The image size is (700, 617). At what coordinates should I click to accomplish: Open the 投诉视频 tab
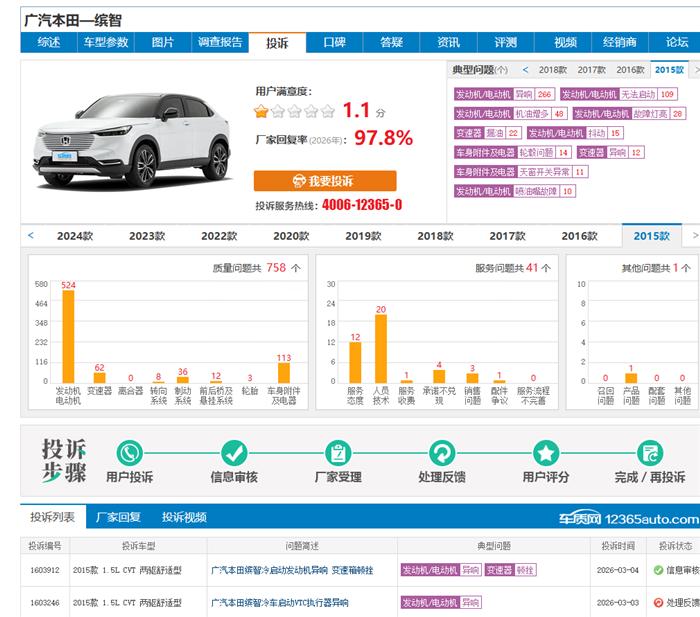(x=184, y=518)
